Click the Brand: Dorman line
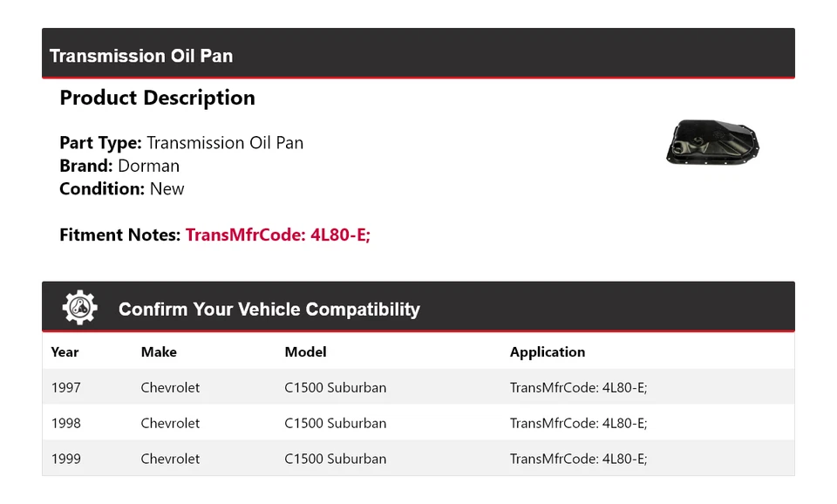The width and height of the screenshot is (837, 504). pos(119,166)
